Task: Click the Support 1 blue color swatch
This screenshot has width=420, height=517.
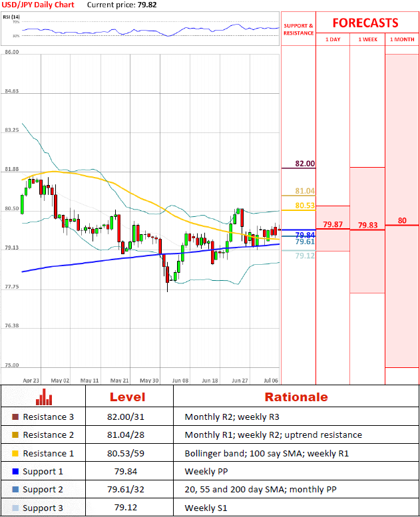Action: click(15, 472)
